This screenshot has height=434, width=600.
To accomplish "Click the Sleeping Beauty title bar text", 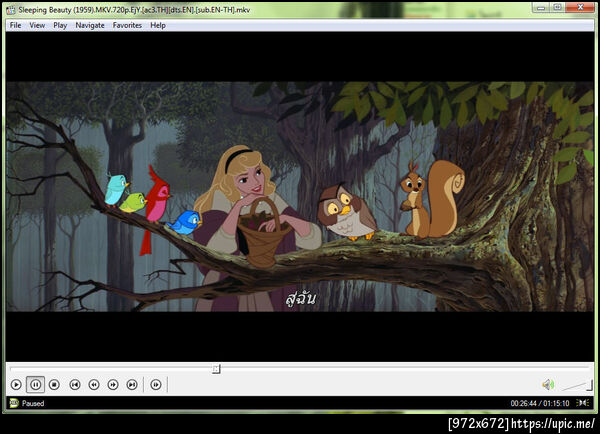I will click(134, 10).
